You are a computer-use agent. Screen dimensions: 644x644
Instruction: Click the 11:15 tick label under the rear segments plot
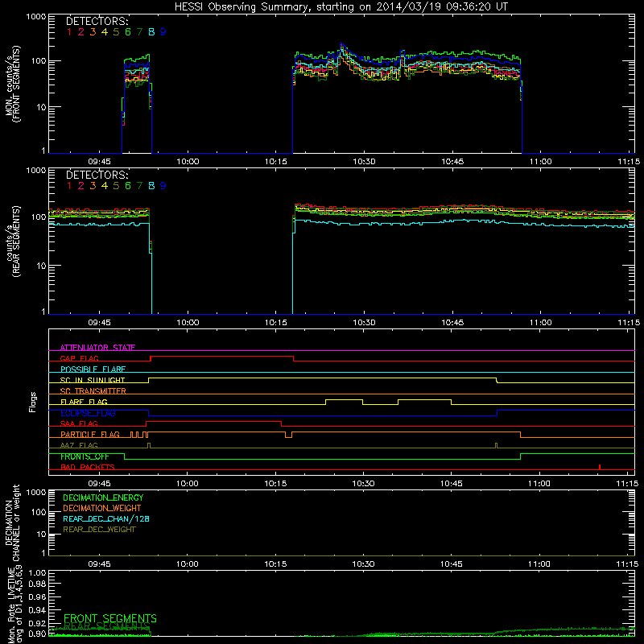[x=629, y=323]
